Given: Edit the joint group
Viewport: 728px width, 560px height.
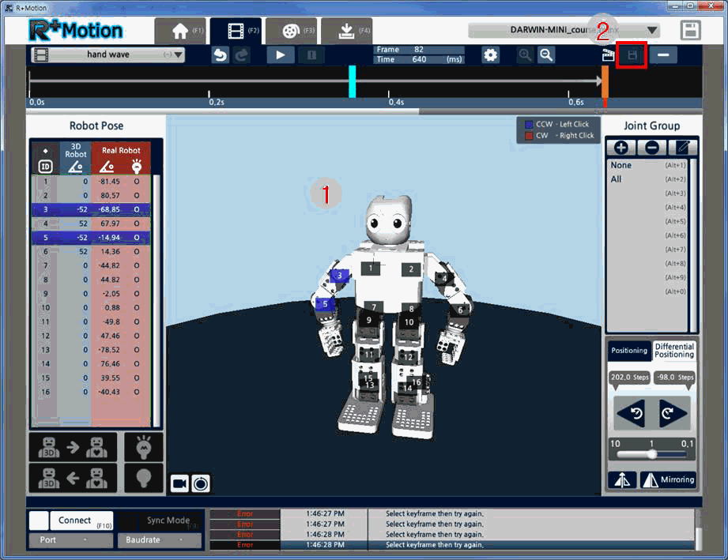Looking at the screenshot, I should tap(682, 148).
